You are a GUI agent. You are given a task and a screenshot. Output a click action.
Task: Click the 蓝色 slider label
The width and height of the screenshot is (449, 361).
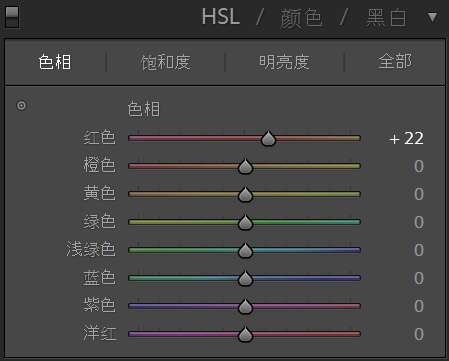99,278
